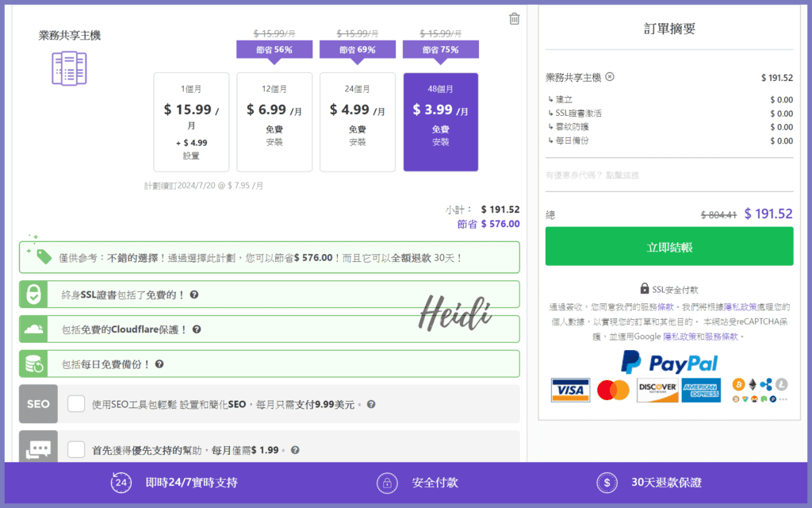Click the 業務共享主機 plan title

[70, 35]
